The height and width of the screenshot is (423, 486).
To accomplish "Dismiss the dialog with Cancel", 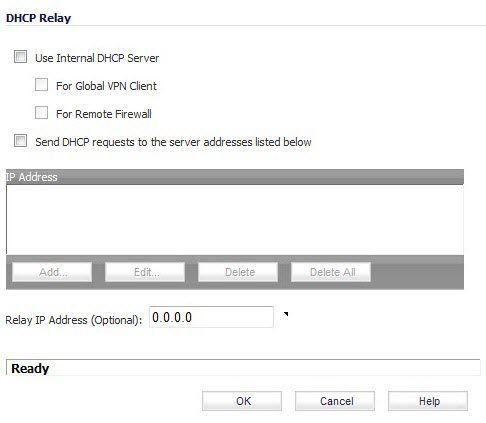I will pyautogui.click(x=335, y=401).
